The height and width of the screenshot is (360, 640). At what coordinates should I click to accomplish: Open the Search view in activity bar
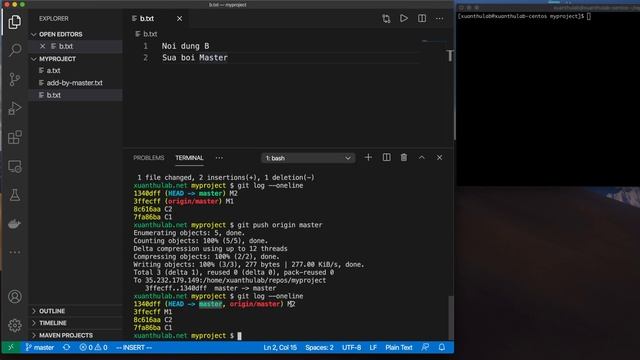coord(15,50)
